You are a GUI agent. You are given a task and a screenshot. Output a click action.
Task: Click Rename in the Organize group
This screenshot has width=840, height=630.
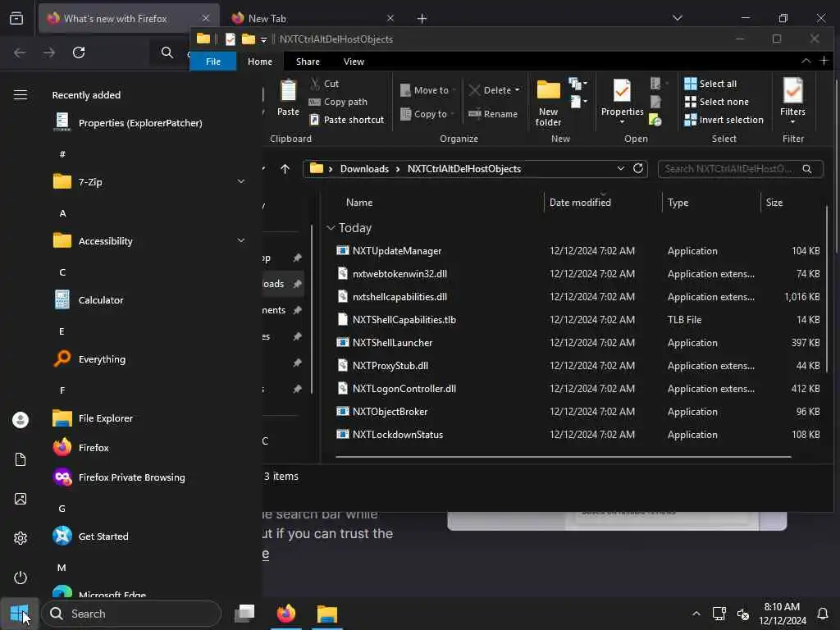[492, 113]
